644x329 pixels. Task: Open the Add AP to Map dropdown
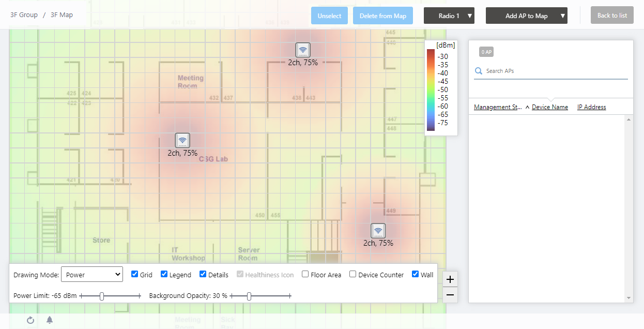[x=526, y=16]
